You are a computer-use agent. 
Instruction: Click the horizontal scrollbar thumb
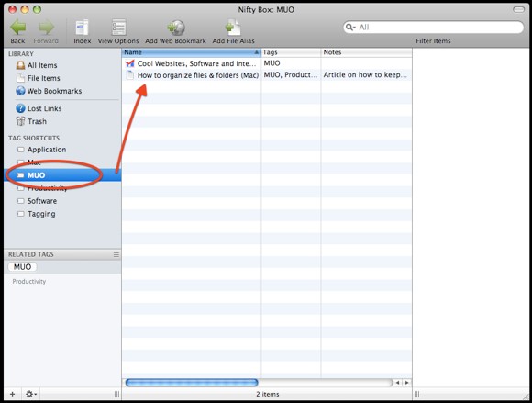(192, 383)
